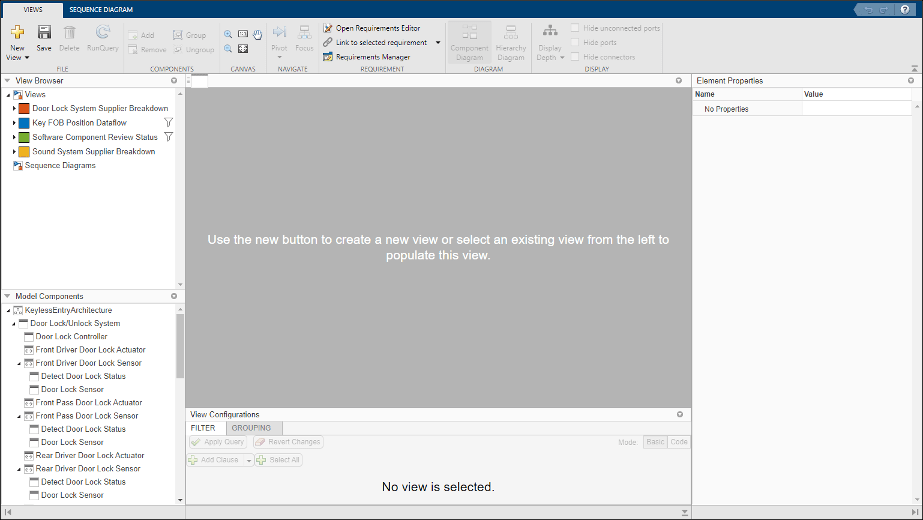Expand Sound System Supplier Breakdown view

[14, 151]
